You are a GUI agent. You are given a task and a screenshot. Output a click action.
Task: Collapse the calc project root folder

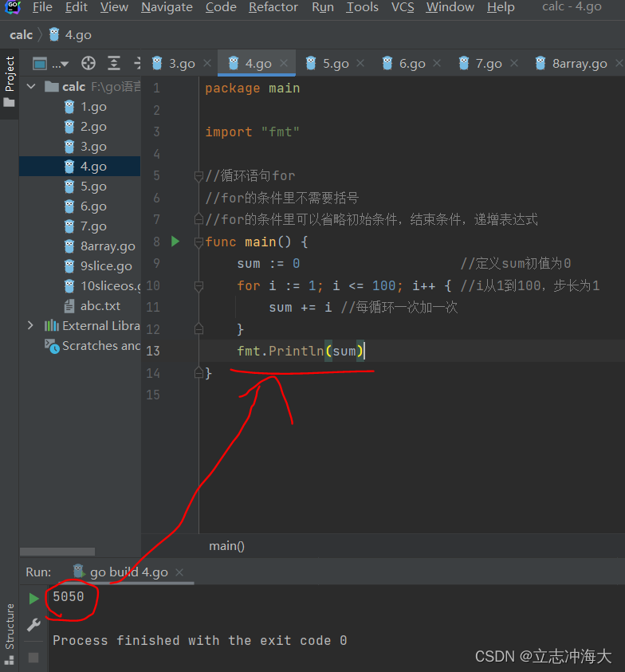coord(31,87)
